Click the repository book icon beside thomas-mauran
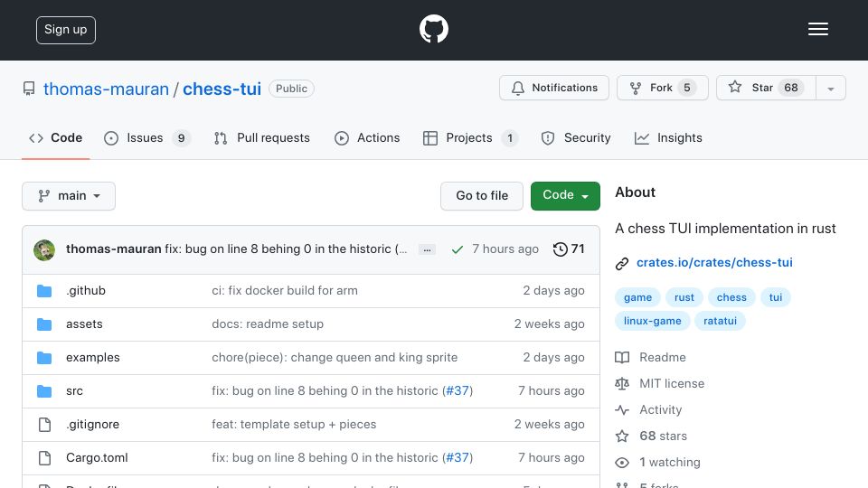The image size is (868, 488). (x=29, y=89)
